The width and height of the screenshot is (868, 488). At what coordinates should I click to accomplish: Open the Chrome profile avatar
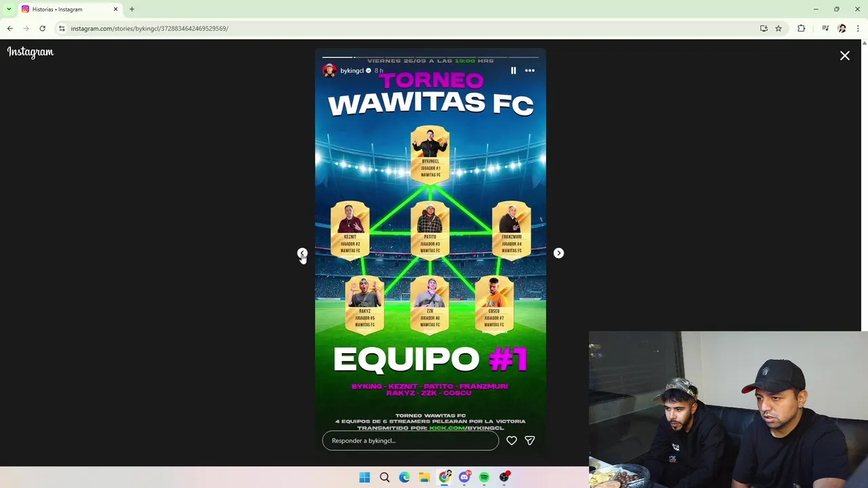[842, 28]
